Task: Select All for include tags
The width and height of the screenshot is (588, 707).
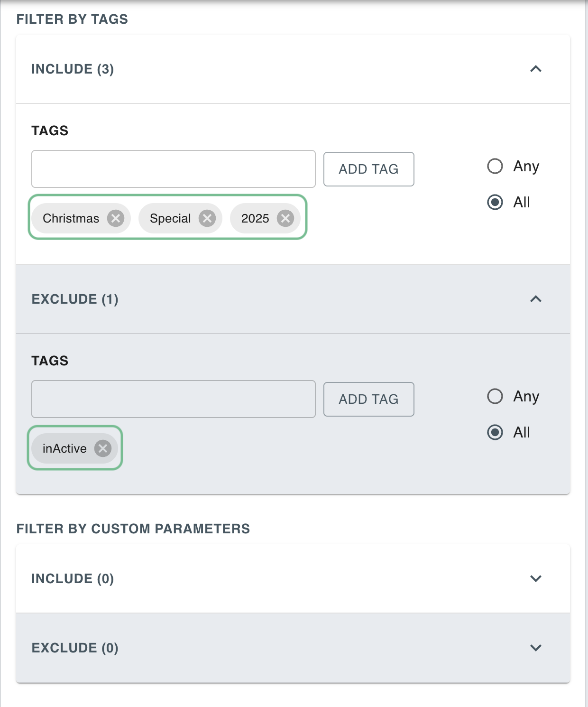Action: tap(495, 203)
